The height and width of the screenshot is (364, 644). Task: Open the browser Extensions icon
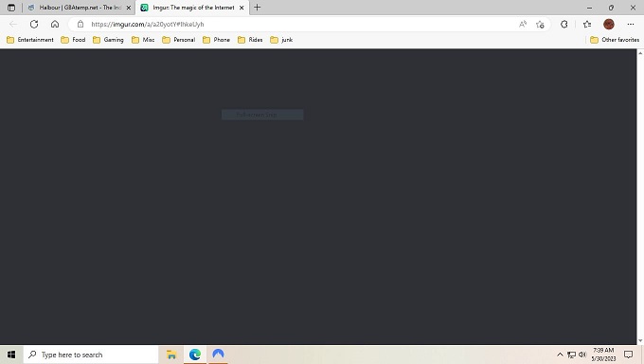point(564,25)
